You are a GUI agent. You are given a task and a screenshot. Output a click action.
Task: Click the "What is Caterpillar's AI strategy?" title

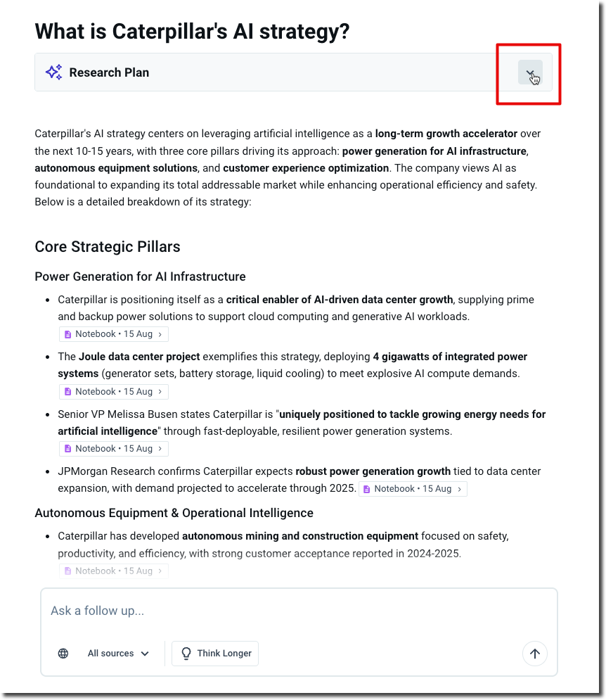(192, 32)
